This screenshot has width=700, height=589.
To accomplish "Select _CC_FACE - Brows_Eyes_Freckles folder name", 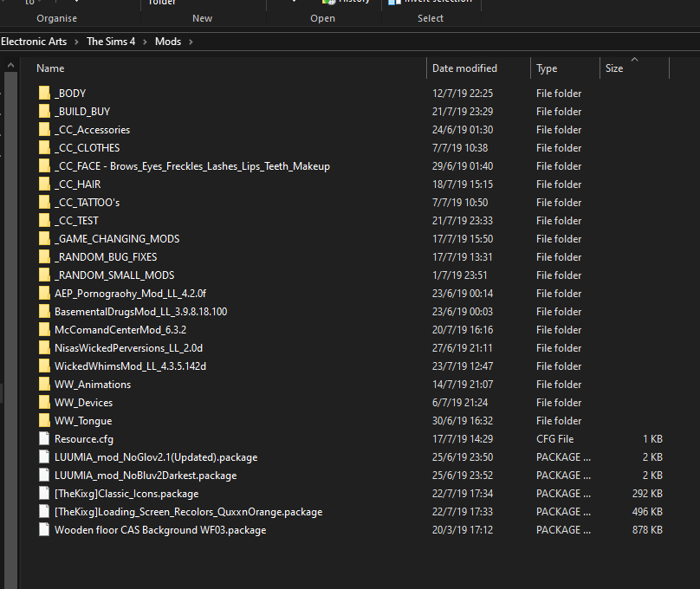I will 192,166.
